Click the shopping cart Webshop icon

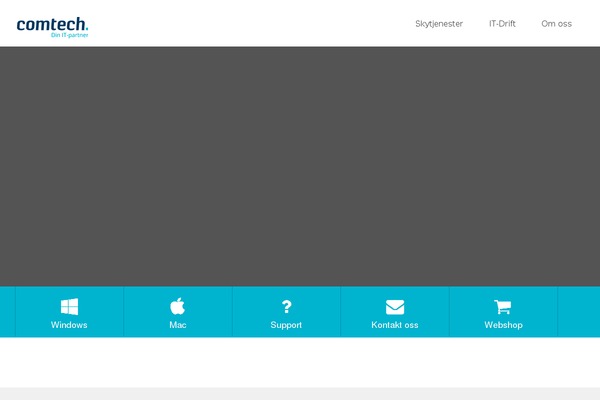pos(503,307)
